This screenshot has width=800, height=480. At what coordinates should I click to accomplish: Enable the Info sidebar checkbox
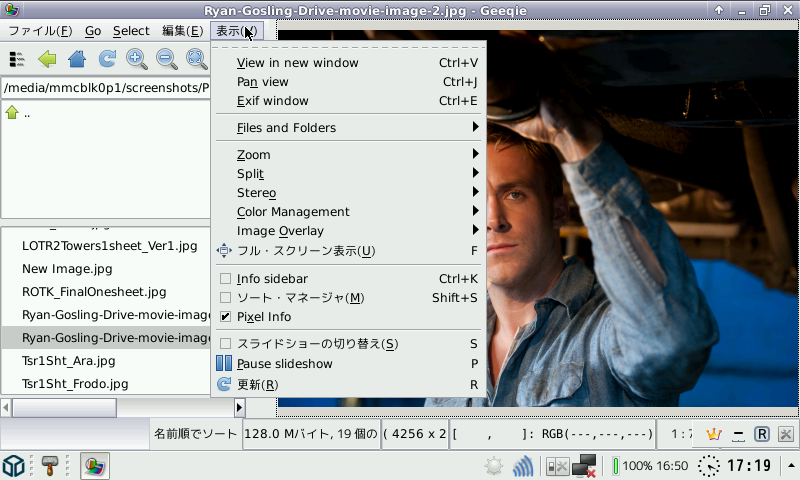(225, 279)
